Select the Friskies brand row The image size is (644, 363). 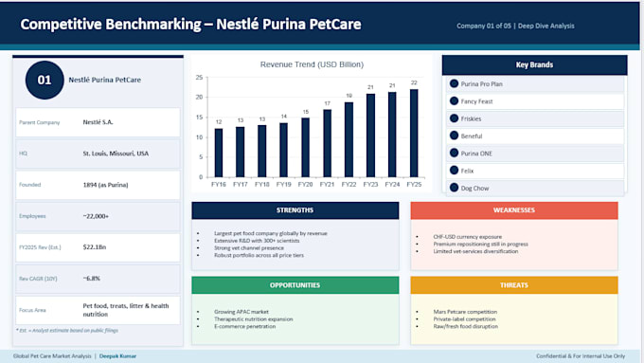(535, 118)
